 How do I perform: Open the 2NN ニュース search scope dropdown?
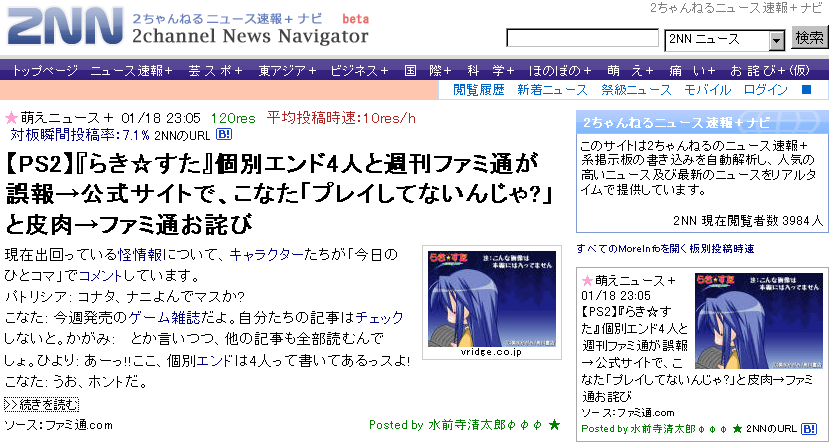[x=725, y=40]
